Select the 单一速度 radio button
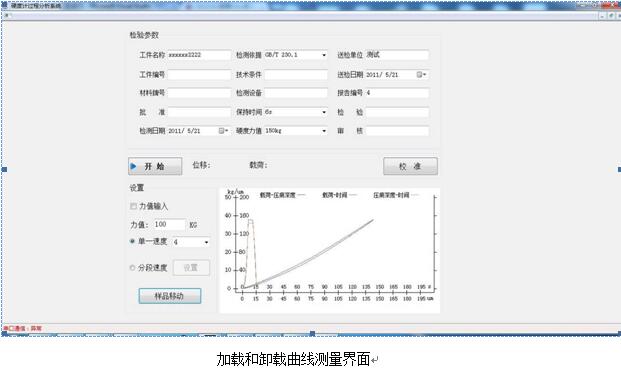Image resolution: width=621 pixels, height=372 pixels. (133, 241)
